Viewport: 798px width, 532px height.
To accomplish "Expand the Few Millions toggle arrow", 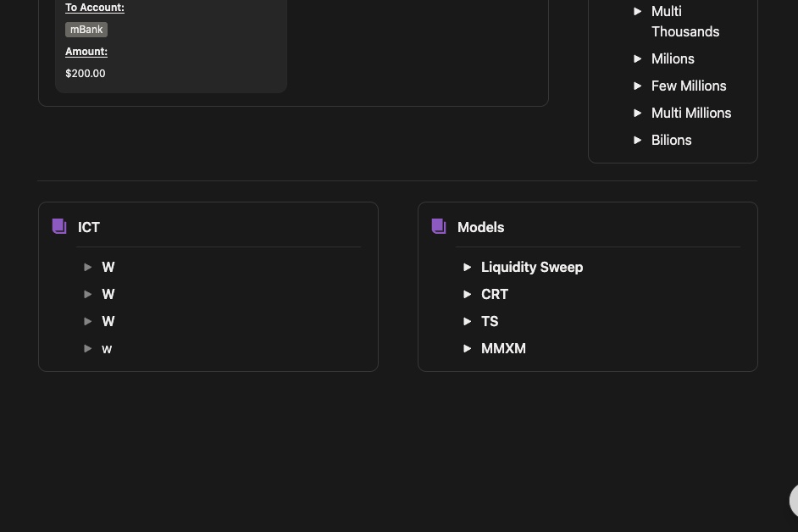I will [x=638, y=86].
